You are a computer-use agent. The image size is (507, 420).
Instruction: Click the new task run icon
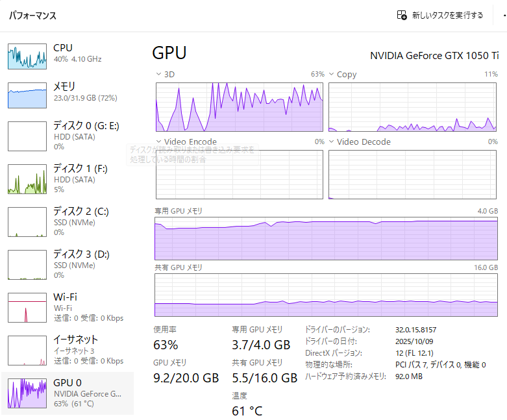tap(402, 15)
